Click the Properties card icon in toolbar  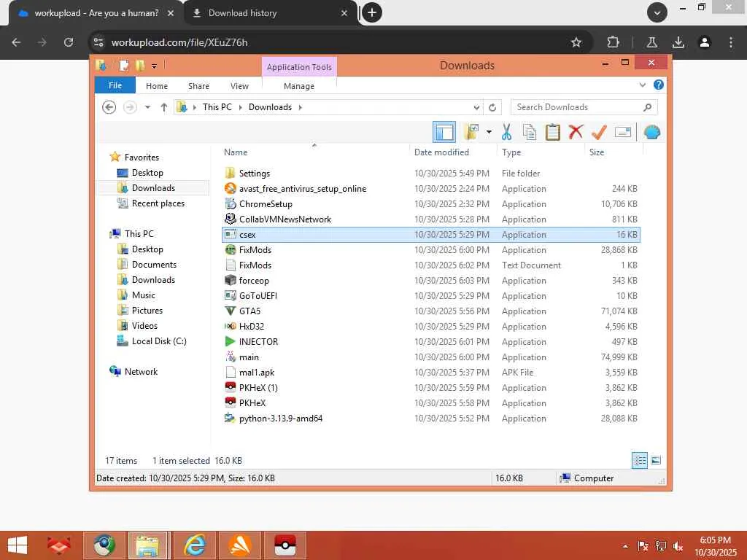pos(623,132)
